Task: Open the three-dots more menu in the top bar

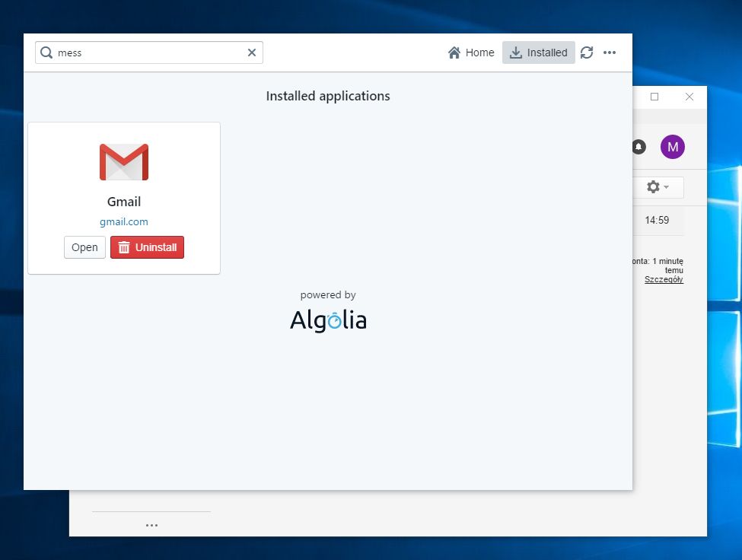Action: tap(610, 52)
